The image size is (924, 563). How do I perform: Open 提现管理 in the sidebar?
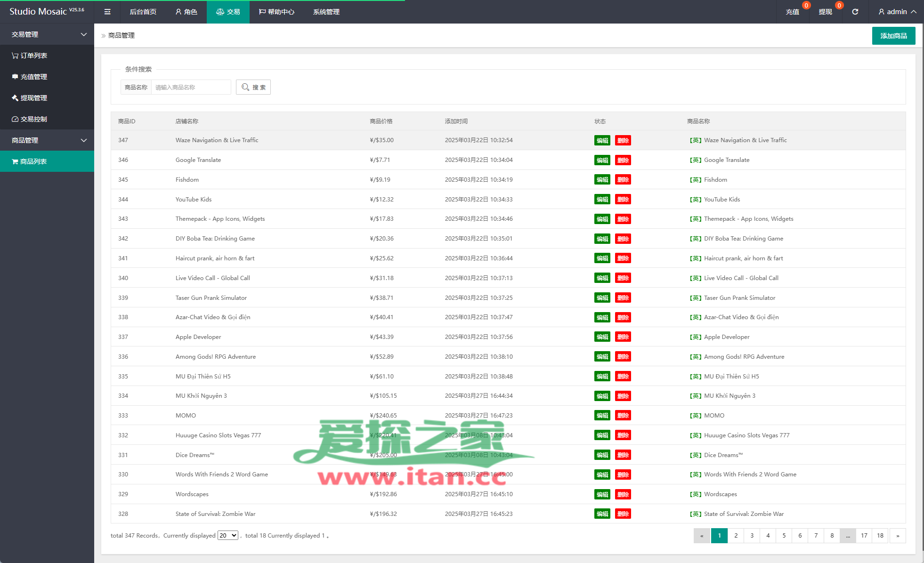(x=47, y=98)
